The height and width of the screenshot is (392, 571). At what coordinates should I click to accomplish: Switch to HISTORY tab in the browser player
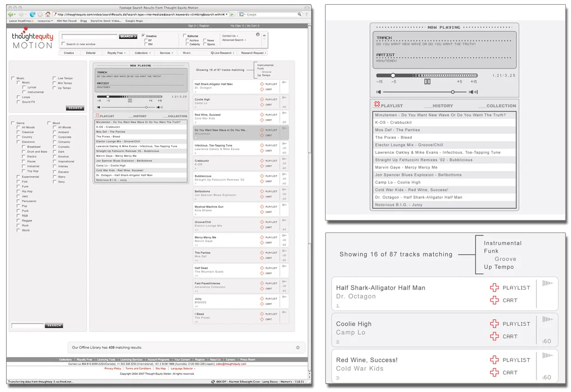(x=138, y=116)
